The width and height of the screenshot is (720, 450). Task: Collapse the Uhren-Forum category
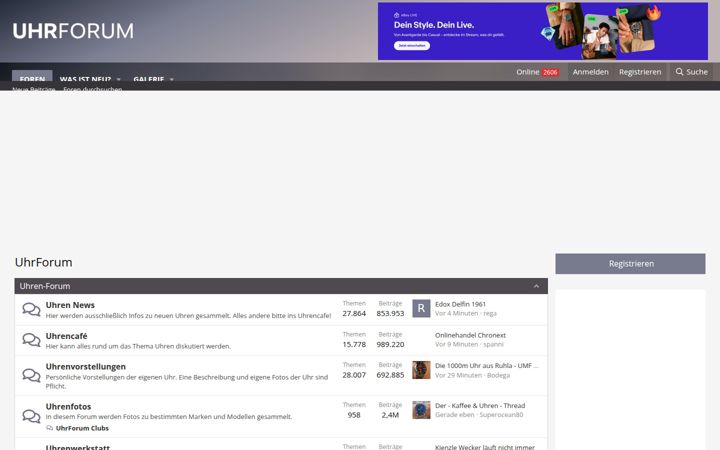[536, 286]
